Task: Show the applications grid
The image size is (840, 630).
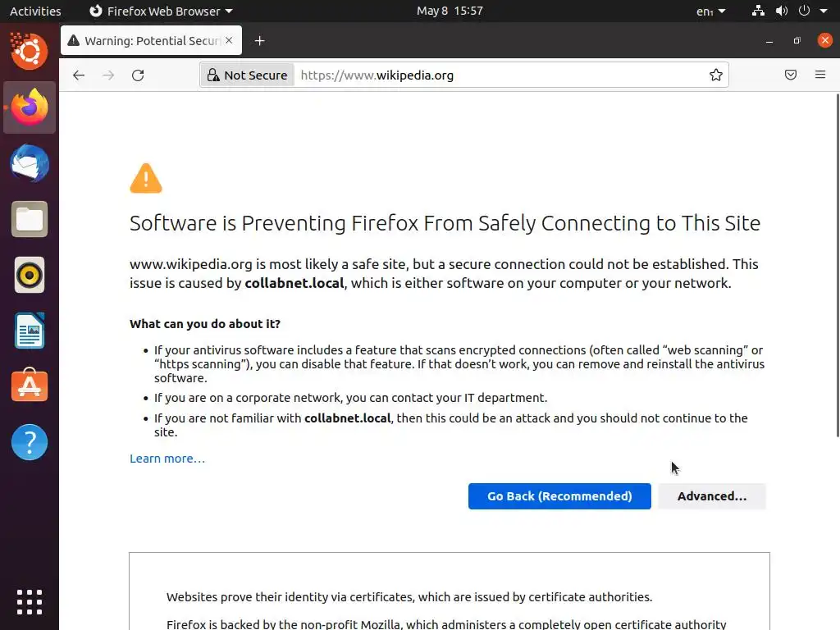Action: [30, 601]
